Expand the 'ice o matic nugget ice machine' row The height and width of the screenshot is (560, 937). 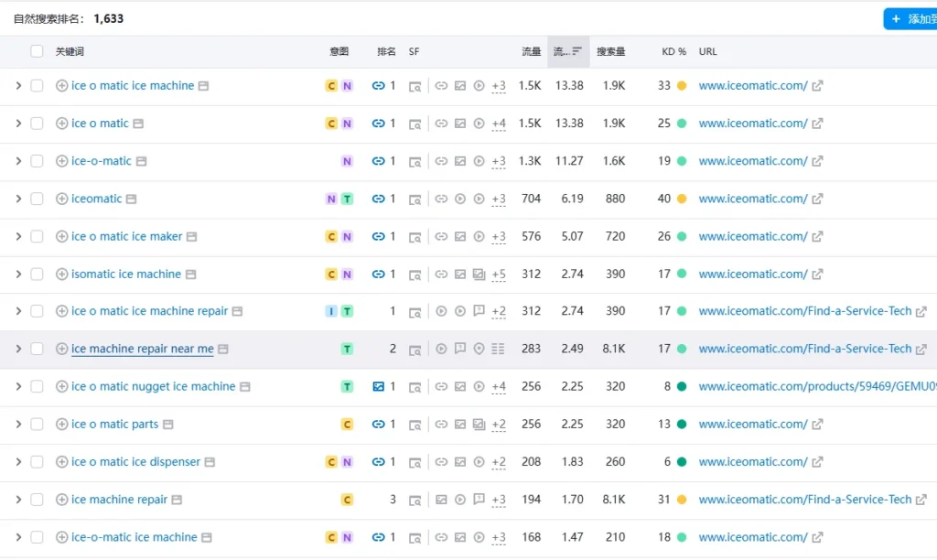click(x=18, y=386)
